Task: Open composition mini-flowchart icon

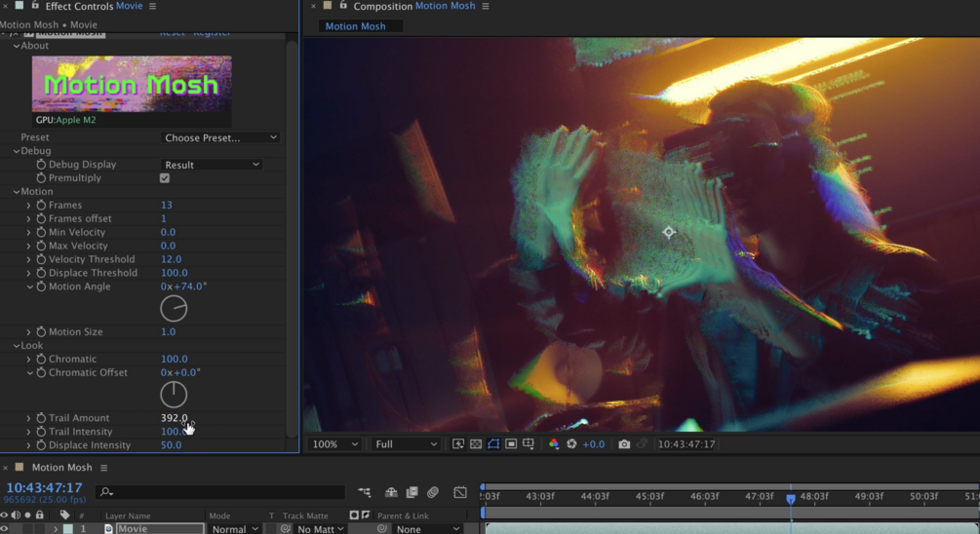Action: 365,492
